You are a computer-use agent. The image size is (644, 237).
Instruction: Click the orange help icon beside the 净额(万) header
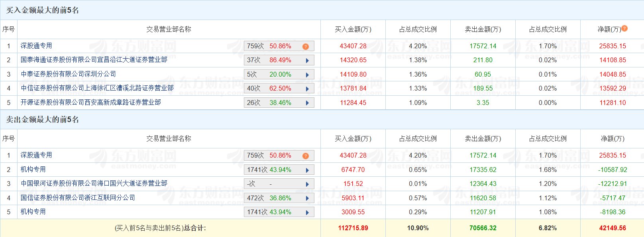point(624,28)
